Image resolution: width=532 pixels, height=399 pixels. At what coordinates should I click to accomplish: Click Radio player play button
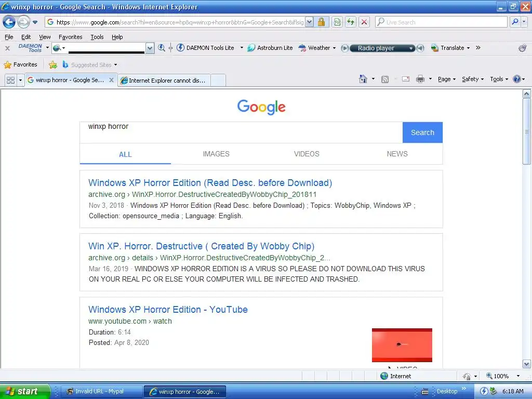point(344,48)
